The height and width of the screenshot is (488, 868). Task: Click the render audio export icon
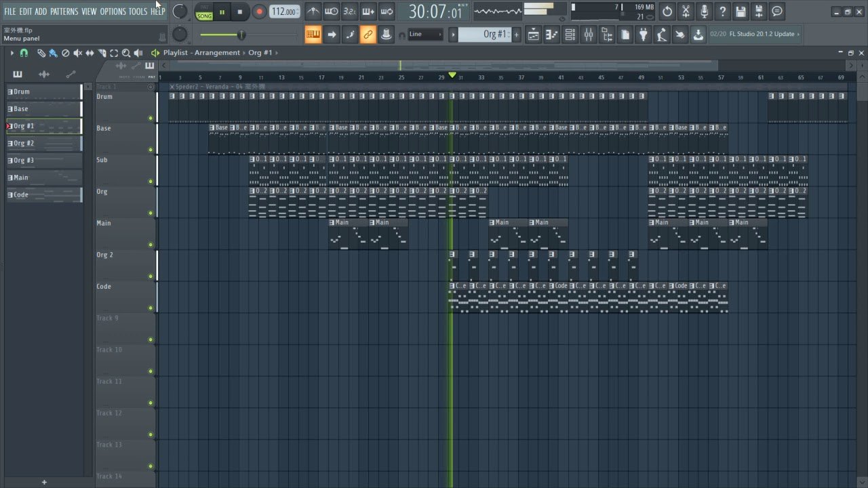pos(759,12)
